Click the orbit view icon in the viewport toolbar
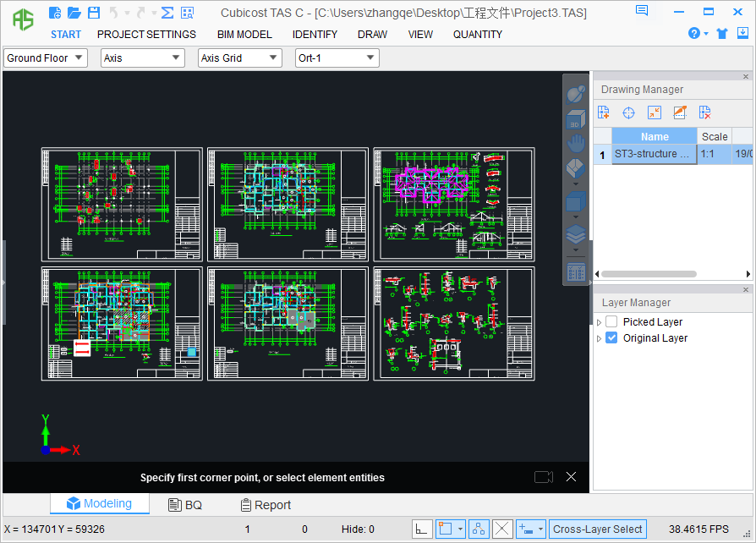This screenshot has height=543, width=756. pos(576,93)
